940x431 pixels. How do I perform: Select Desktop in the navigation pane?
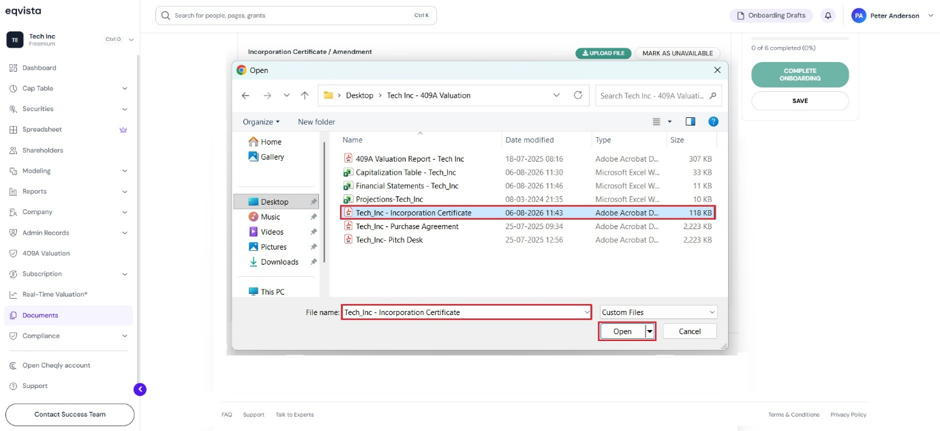tap(276, 202)
